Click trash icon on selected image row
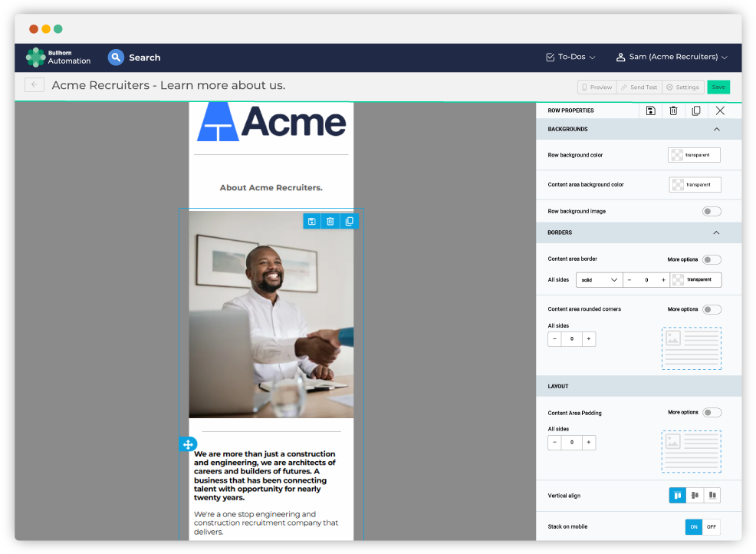Screen dimensions: 756x554 point(330,221)
